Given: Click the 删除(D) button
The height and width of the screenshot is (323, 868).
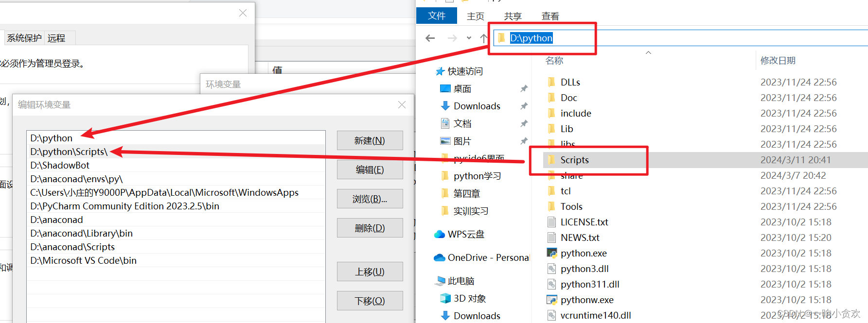Looking at the screenshot, I should tap(370, 228).
